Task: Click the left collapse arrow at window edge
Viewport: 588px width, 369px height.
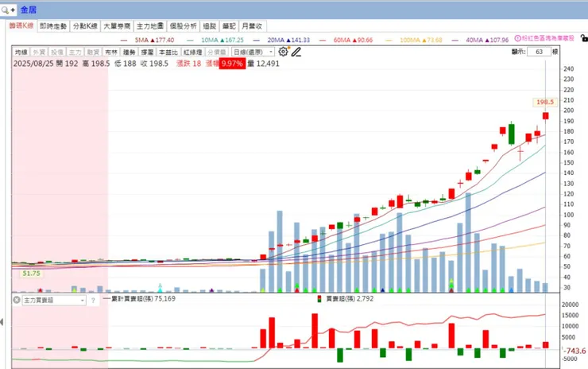Action: [x=2, y=322]
